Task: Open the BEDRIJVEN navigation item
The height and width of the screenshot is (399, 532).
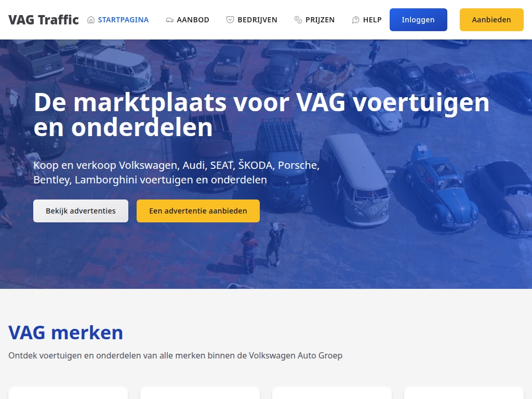Action: 257,20
